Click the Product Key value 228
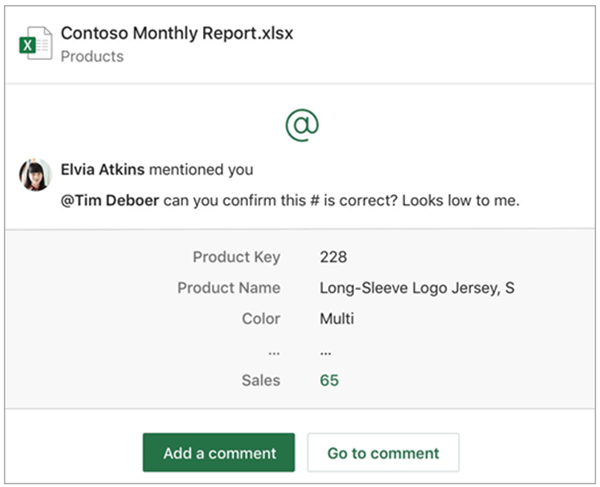Screen dimensions: 600x487 [333, 257]
